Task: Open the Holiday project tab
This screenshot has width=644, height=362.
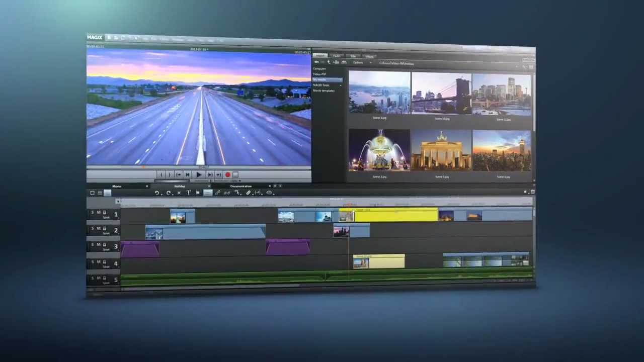Action: click(x=180, y=186)
